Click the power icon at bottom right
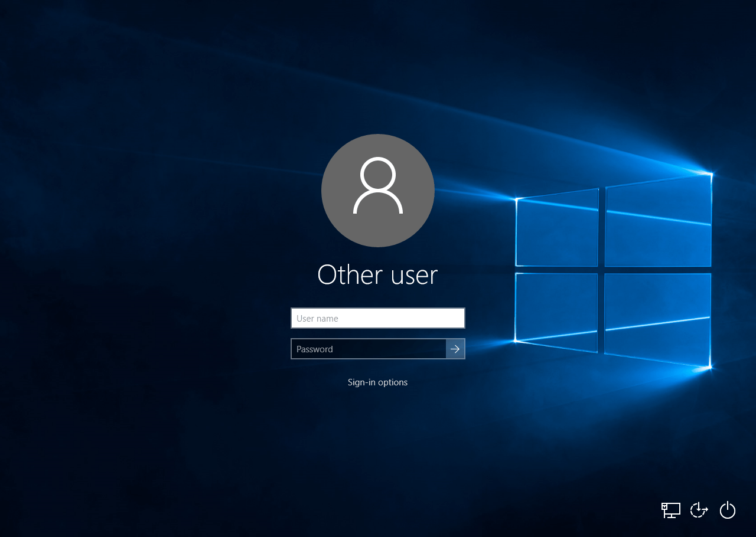Viewport: 756px width, 537px height. pyautogui.click(x=727, y=509)
